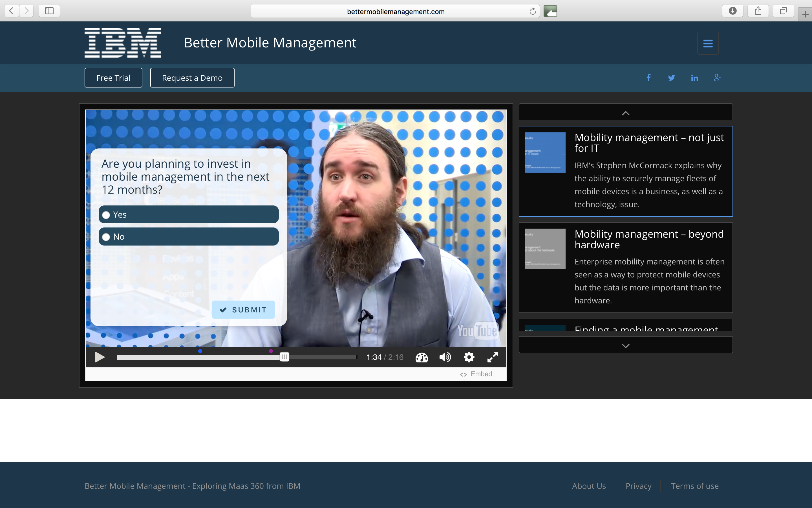The width and height of the screenshot is (812, 508).
Task: Toggle the Safari sidebar button
Action: [x=49, y=11]
